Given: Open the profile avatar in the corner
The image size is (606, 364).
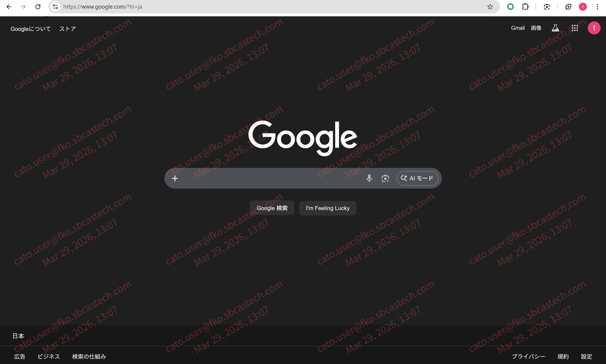Looking at the screenshot, I should pos(594,28).
